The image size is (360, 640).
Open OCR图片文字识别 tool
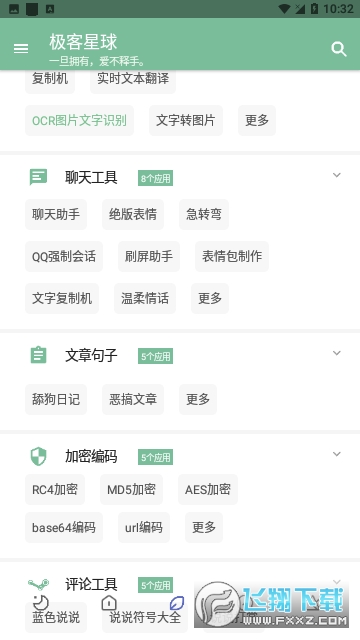tap(79, 120)
